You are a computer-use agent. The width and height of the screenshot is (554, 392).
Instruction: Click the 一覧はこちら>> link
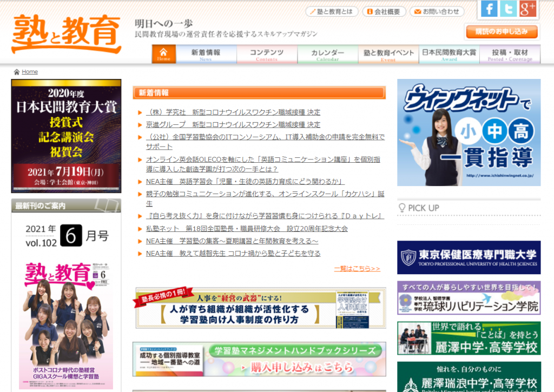coord(357,269)
